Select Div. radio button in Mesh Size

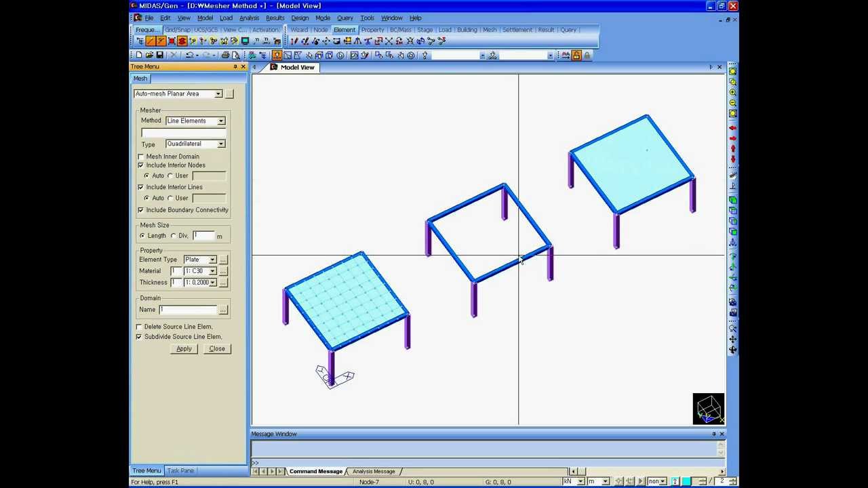pyautogui.click(x=174, y=236)
